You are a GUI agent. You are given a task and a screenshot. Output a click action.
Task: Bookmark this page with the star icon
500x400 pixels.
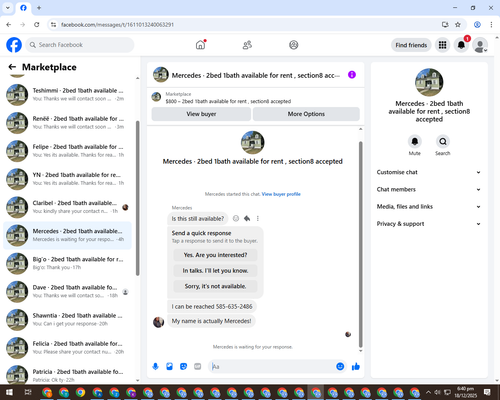point(458,25)
